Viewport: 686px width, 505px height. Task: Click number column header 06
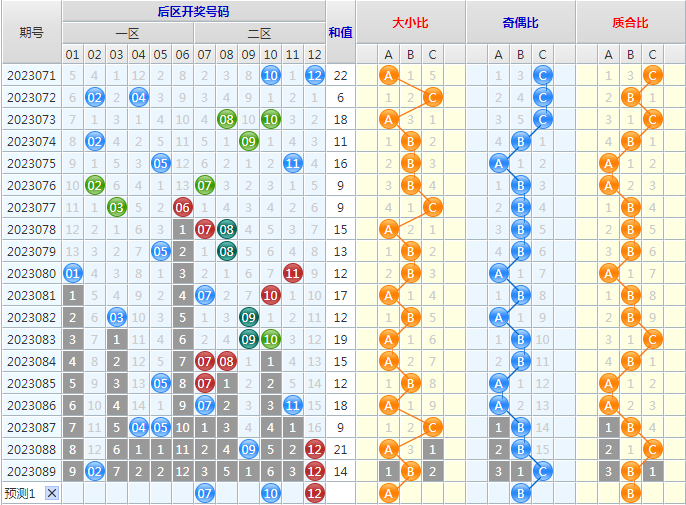(x=182, y=54)
